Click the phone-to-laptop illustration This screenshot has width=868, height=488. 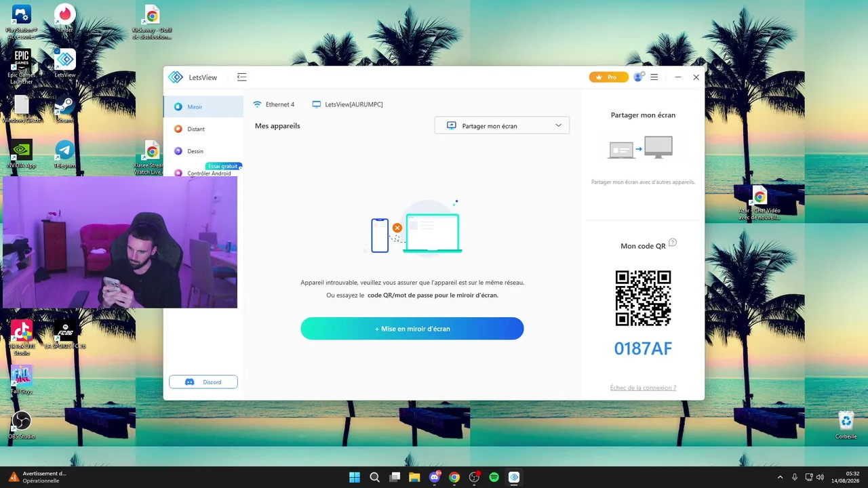coord(413,227)
